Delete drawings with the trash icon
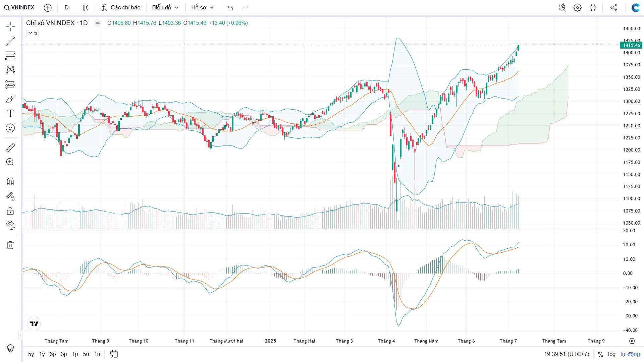644x362 pixels. (10, 245)
